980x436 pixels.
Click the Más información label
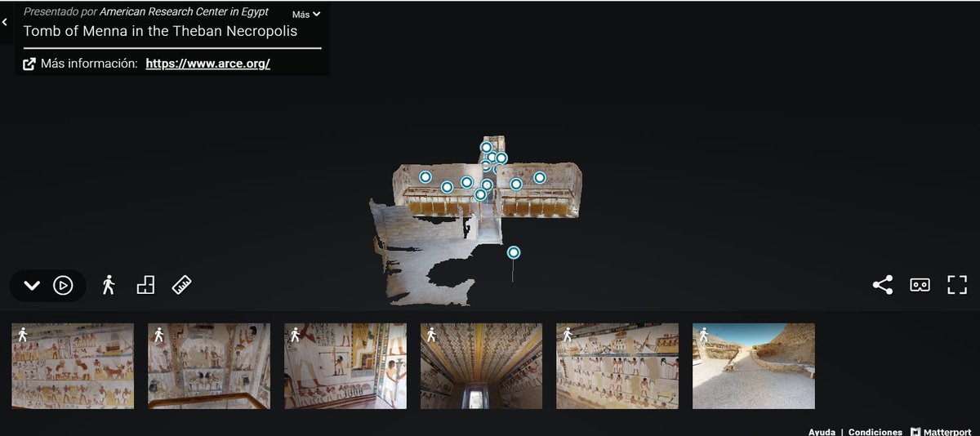pyautogui.click(x=89, y=64)
